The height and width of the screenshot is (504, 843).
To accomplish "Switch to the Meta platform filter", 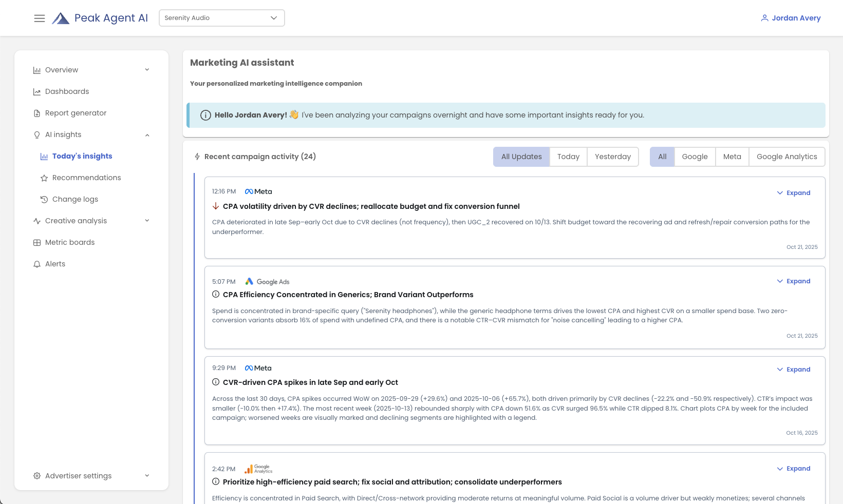I will point(732,157).
